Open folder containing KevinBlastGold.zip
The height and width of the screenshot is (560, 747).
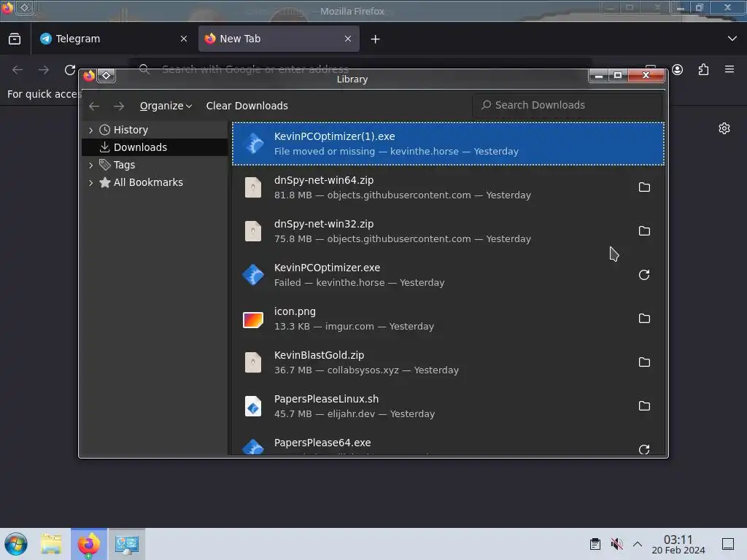(x=644, y=362)
